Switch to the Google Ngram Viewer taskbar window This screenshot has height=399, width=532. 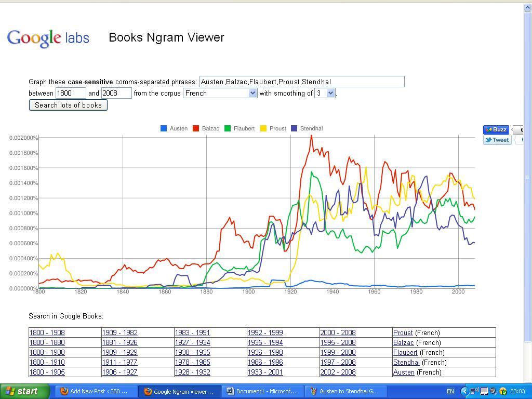coord(179,391)
